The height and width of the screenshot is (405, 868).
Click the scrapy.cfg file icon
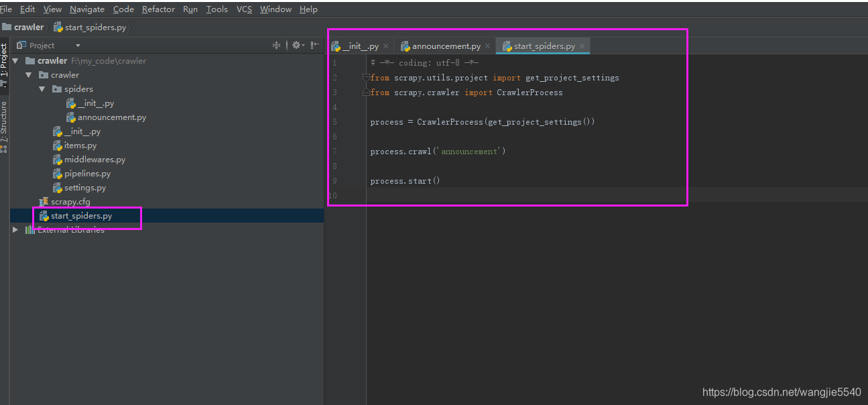click(44, 202)
